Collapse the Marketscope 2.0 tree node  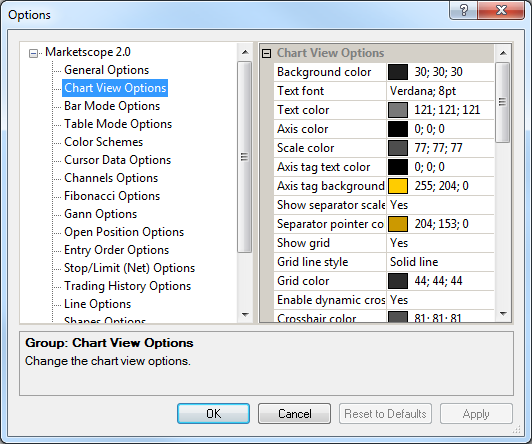pos(33,53)
